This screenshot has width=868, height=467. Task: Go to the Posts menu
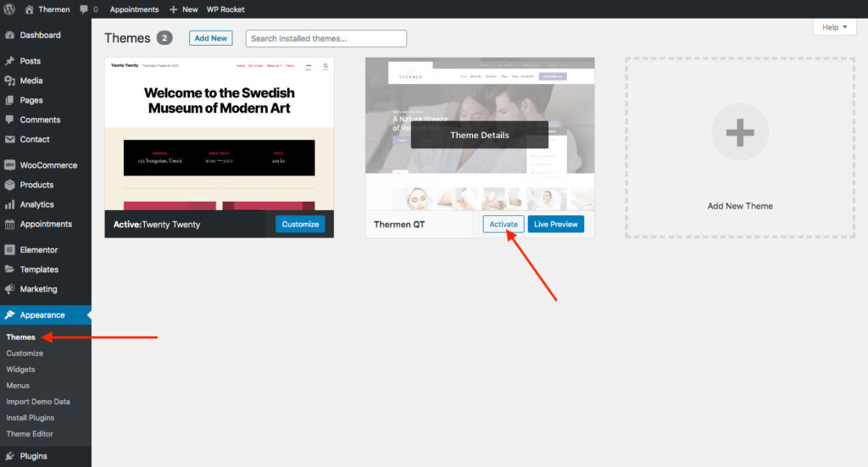[x=31, y=61]
